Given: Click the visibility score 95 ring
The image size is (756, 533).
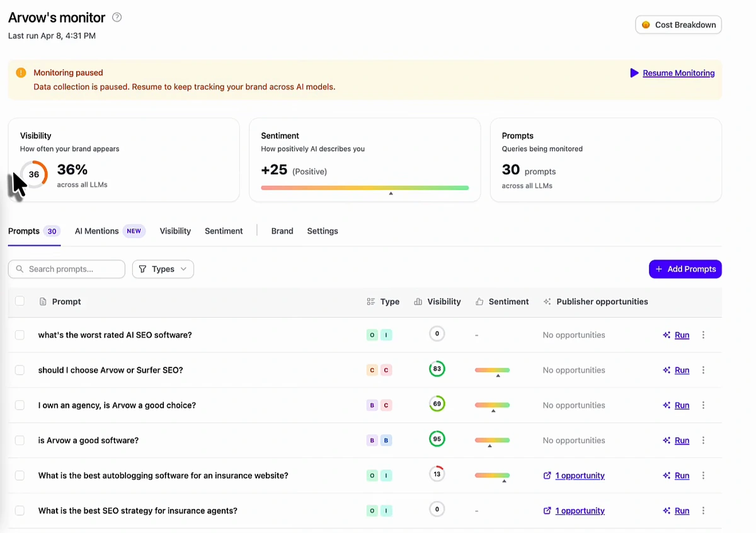Looking at the screenshot, I should tap(437, 439).
